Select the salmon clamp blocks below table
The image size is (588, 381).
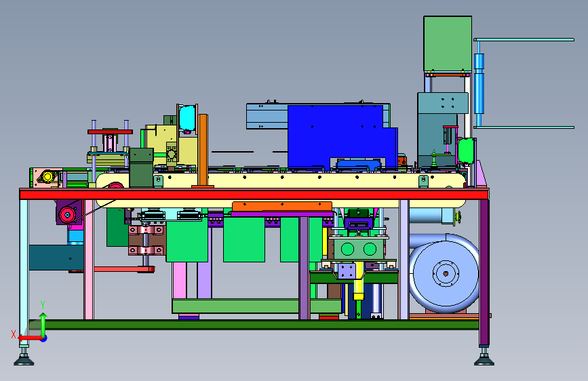click(146, 240)
